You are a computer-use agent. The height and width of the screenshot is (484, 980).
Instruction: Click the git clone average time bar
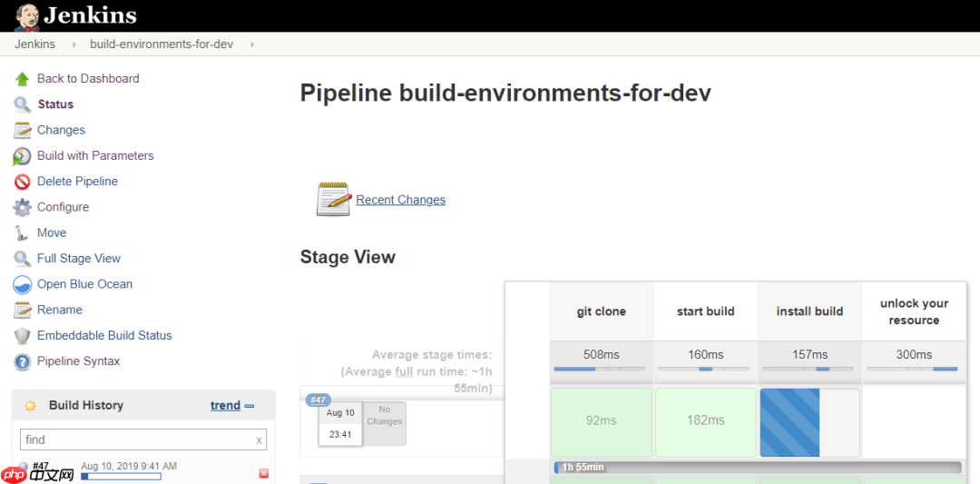(x=599, y=369)
